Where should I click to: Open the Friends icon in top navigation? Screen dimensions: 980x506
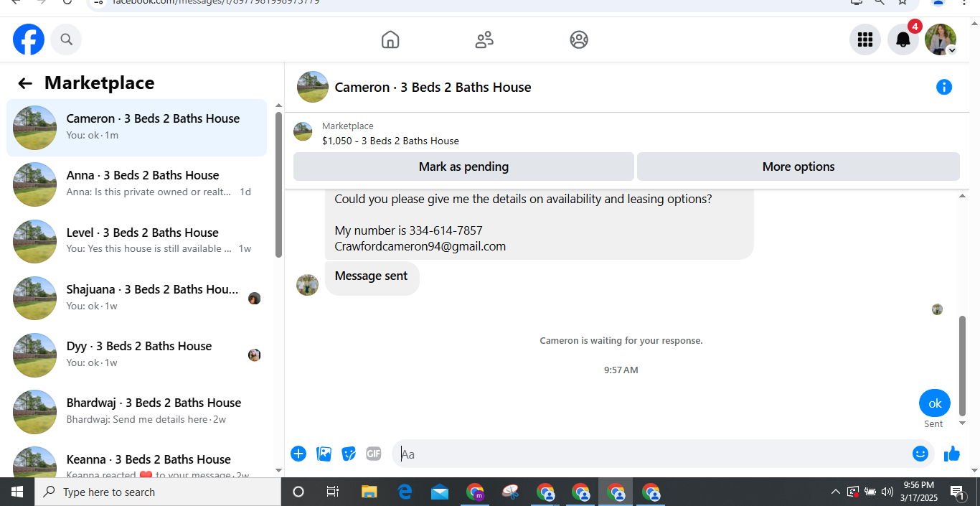[x=484, y=39]
